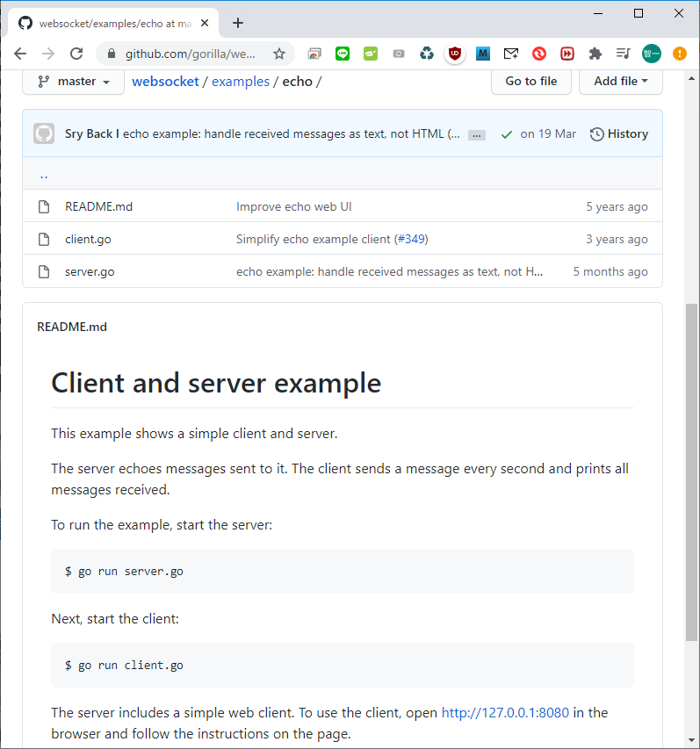This screenshot has height=749, width=700.
Task: Expand the commit message ellipsis
Action: 476,135
